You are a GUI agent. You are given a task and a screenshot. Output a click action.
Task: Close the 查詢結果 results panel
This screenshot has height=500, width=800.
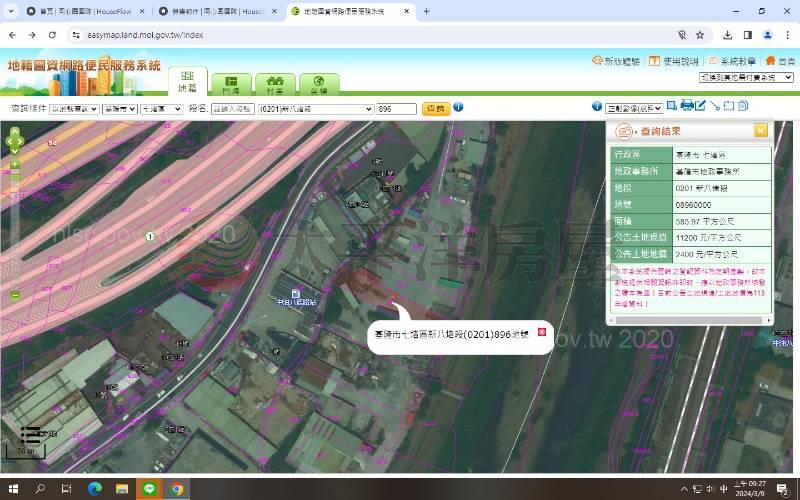[x=760, y=130]
